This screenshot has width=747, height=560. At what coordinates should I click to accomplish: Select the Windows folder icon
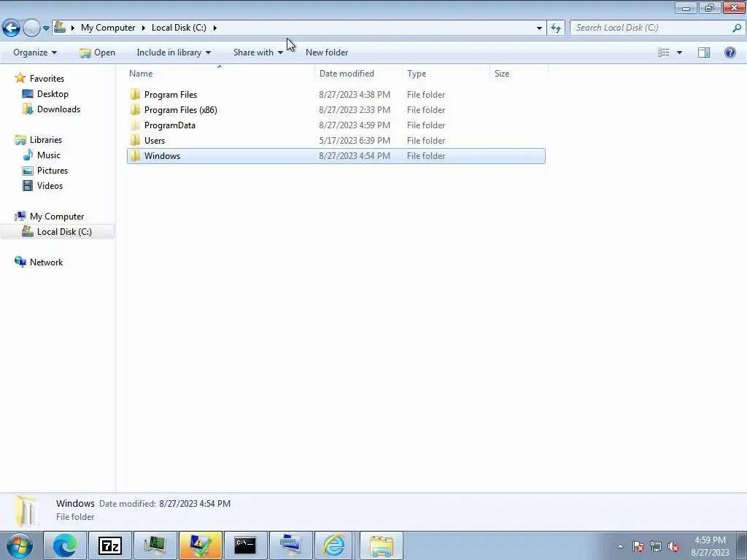135,155
